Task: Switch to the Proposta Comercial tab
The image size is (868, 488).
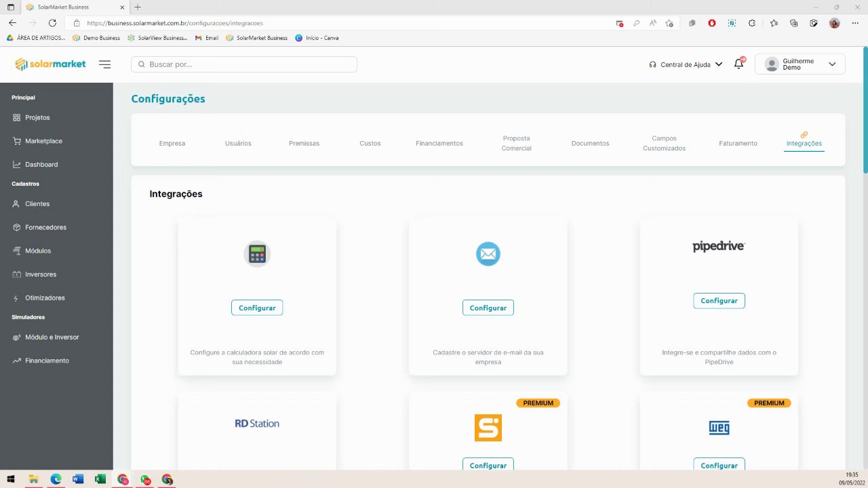Action: click(517, 143)
